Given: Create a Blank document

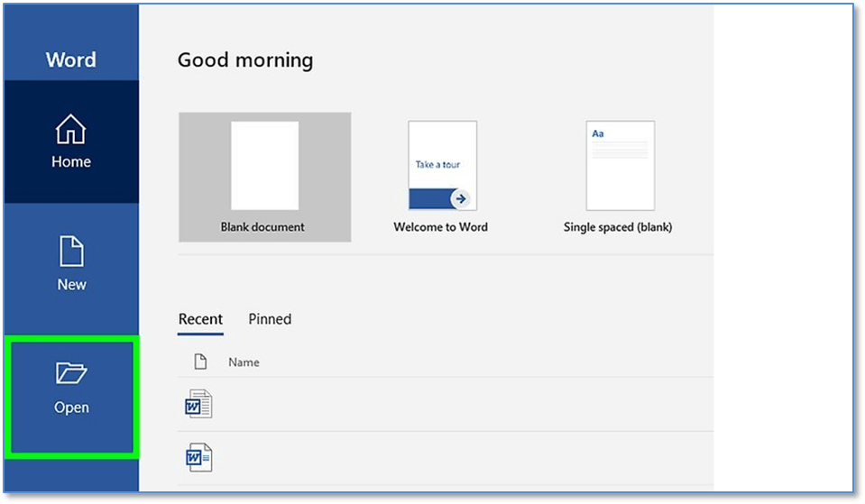Looking at the screenshot, I should coord(265,177).
